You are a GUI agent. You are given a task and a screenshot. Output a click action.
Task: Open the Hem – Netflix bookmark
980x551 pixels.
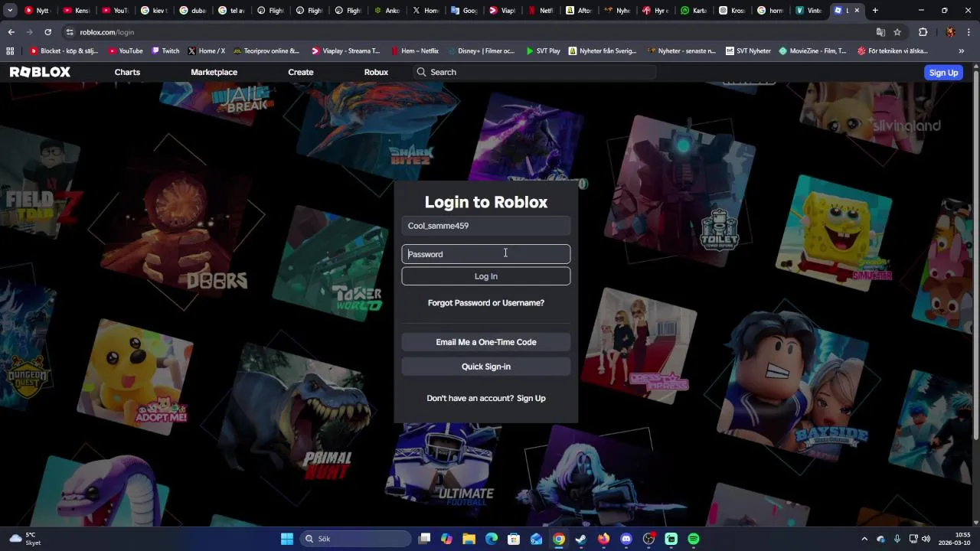click(414, 51)
